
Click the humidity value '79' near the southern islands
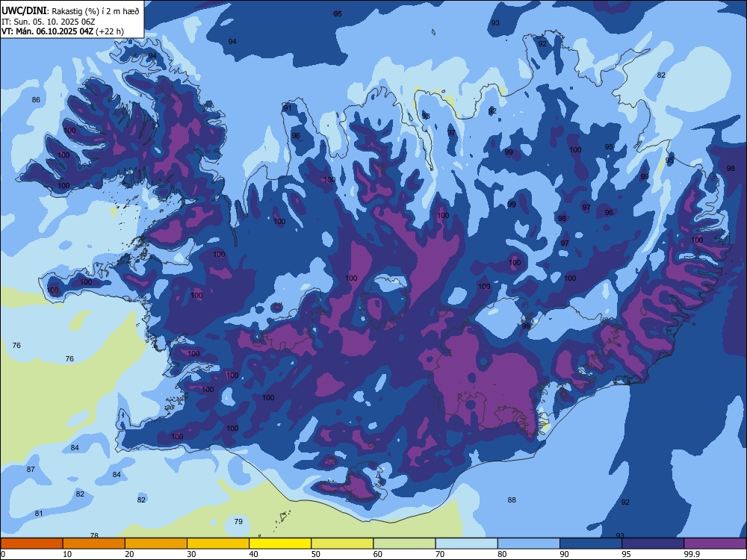(238, 521)
